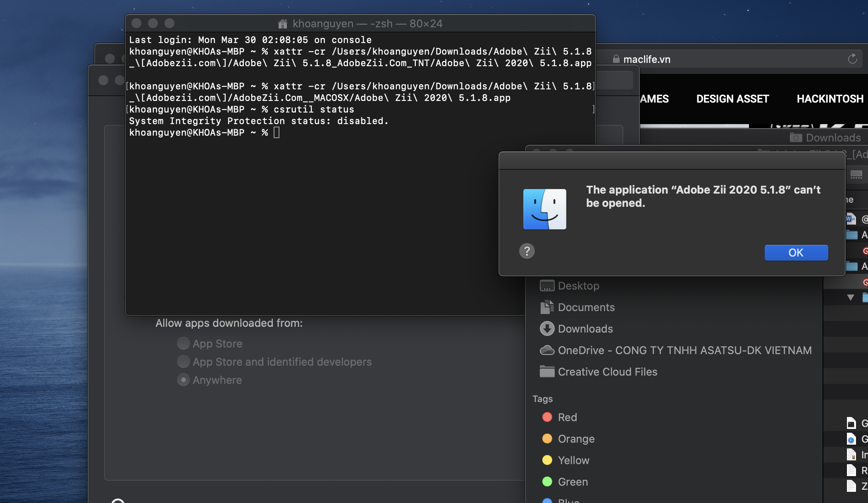Click the Terminal title "khoanguyen — -zsh — 80×24"
This screenshot has height=503, width=868.
[x=367, y=24]
